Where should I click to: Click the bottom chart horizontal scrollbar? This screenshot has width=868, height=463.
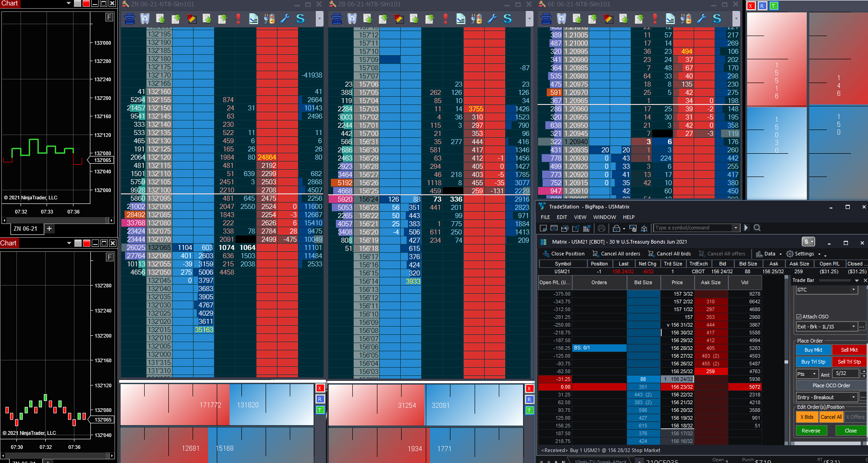click(x=58, y=455)
